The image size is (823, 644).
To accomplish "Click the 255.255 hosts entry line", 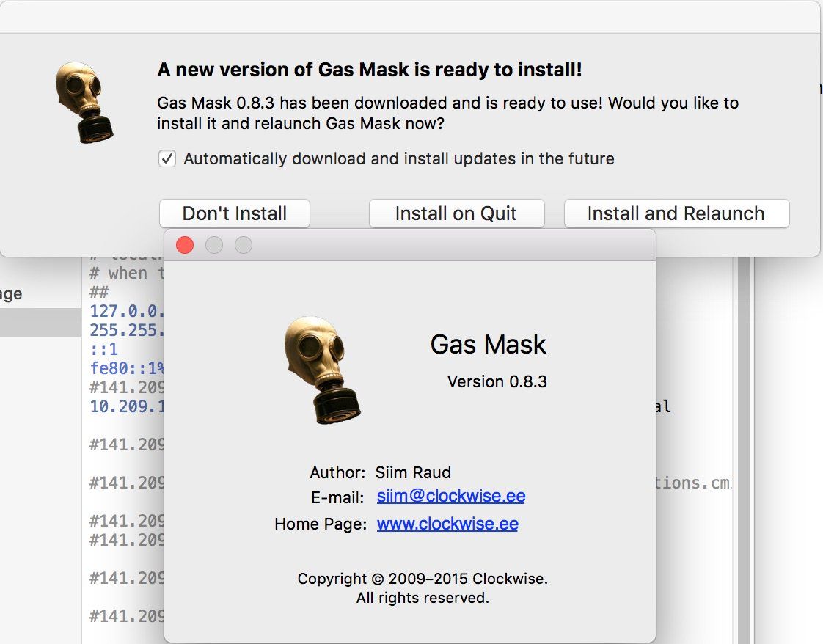I will tap(123, 330).
